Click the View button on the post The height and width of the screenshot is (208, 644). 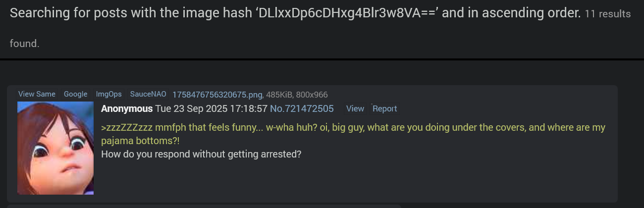(x=355, y=108)
